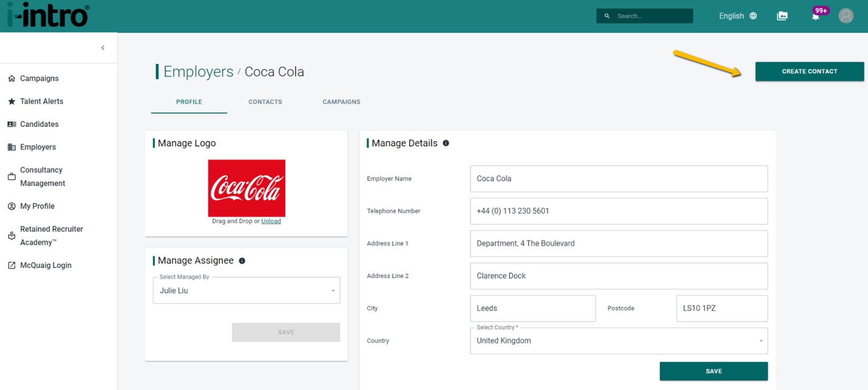This screenshot has width=868, height=390.
Task: Open McQuaig Login external link icon
Action: (12, 265)
